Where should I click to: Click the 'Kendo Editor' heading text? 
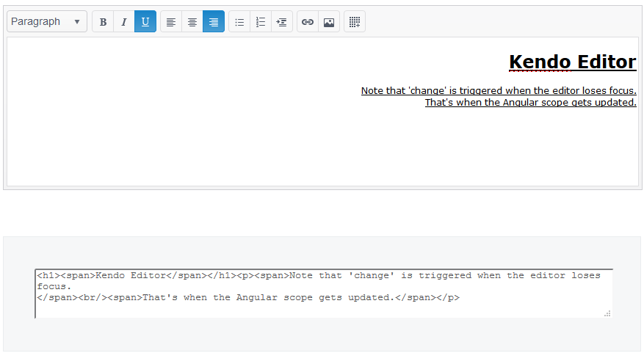point(573,62)
